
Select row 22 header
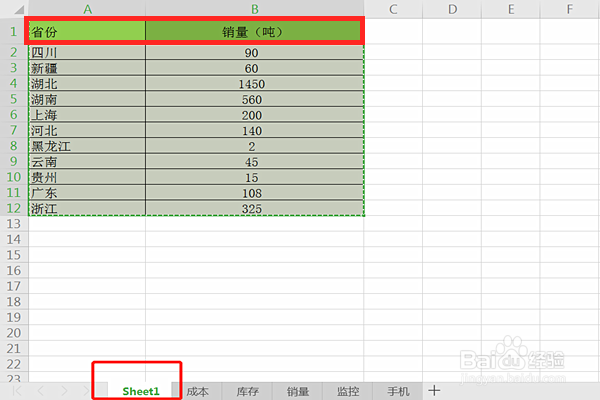[14, 364]
